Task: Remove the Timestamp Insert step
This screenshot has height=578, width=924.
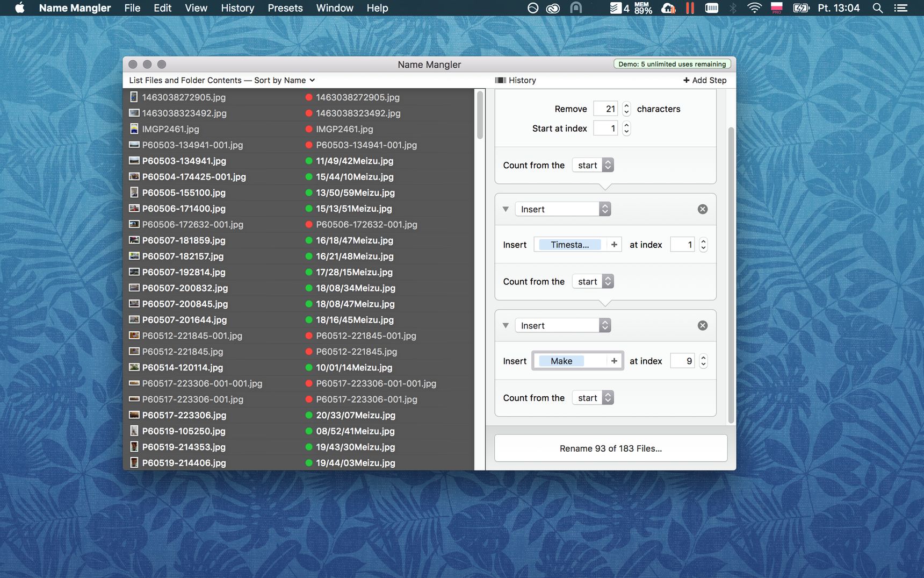Action: 703,209
